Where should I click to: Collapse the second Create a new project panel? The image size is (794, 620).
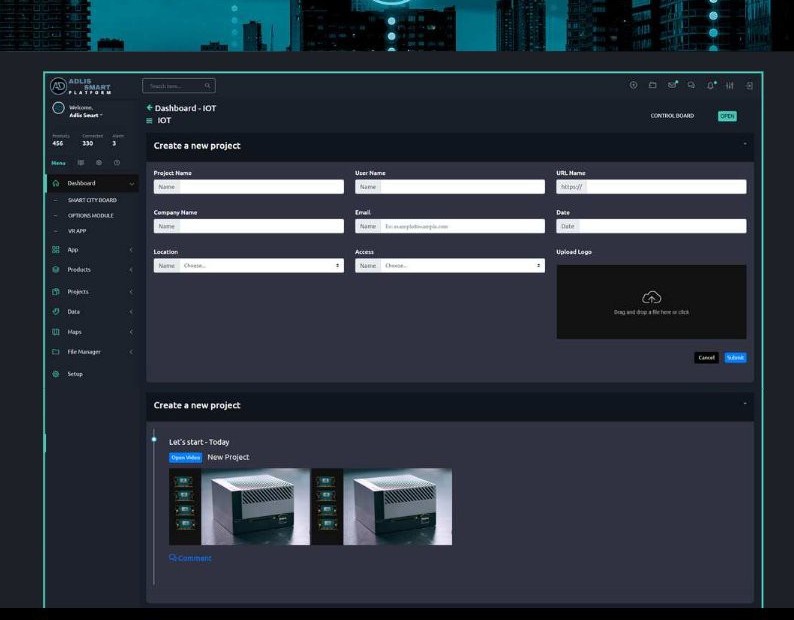(745, 403)
